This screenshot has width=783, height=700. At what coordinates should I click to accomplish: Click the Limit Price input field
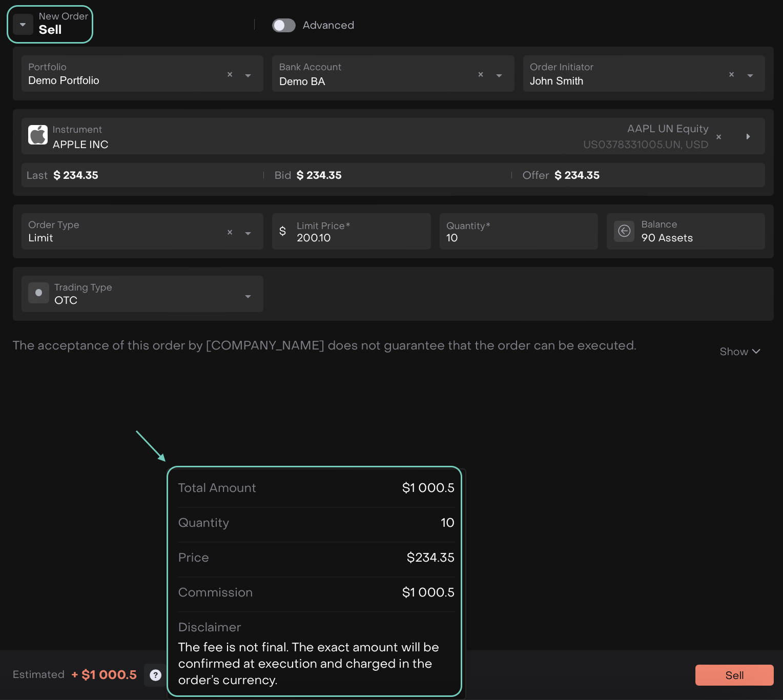[359, 238]
